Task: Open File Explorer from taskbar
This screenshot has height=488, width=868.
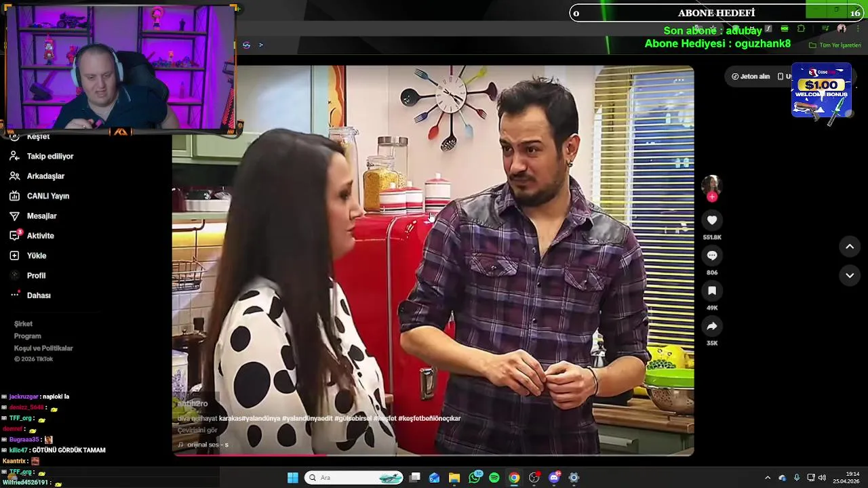Action: 454,478
